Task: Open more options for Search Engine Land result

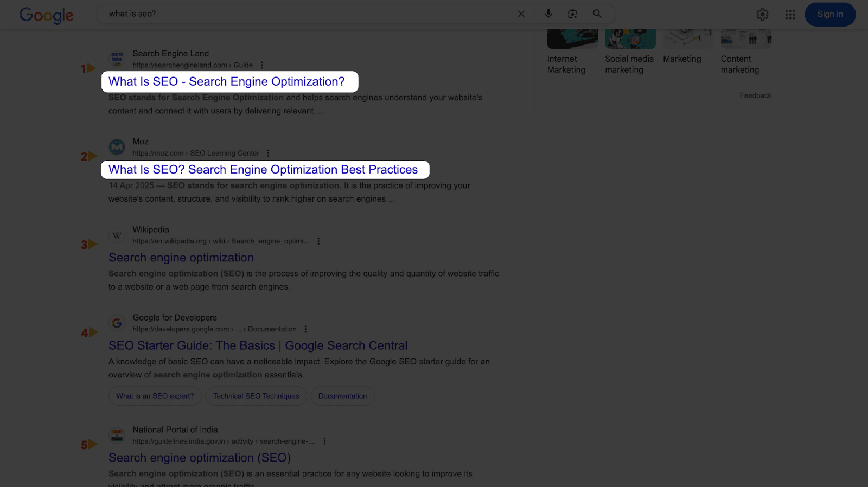Action: coord(262,65)
